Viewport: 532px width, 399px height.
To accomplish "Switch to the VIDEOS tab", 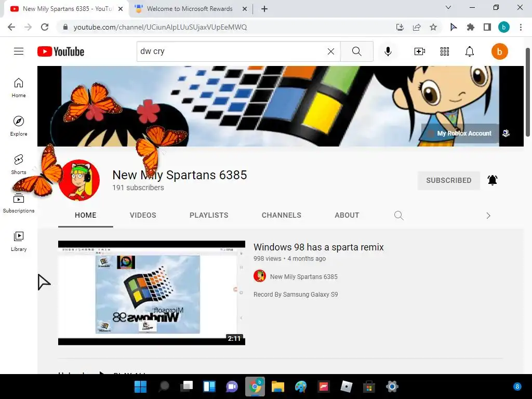I will click(143, 215).
